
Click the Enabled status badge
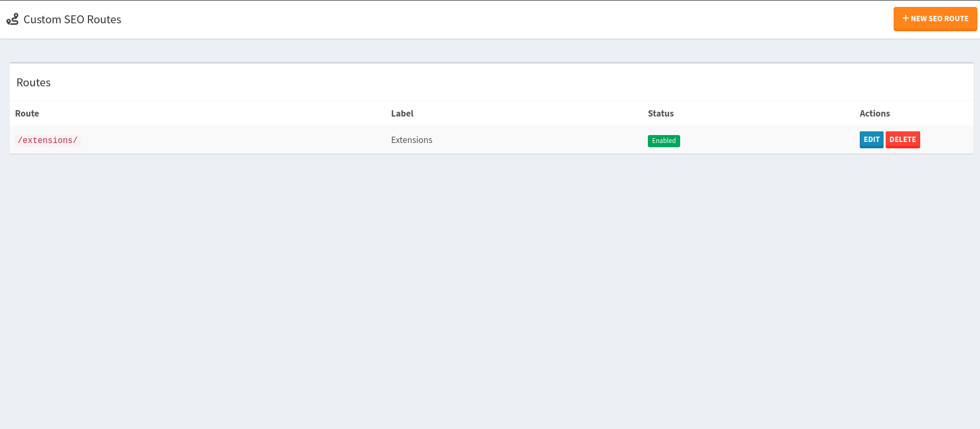tap(664, 141)
